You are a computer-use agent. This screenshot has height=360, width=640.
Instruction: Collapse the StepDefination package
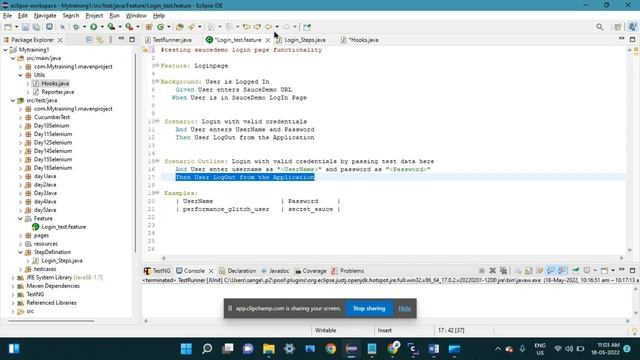[x=20, y=252]
